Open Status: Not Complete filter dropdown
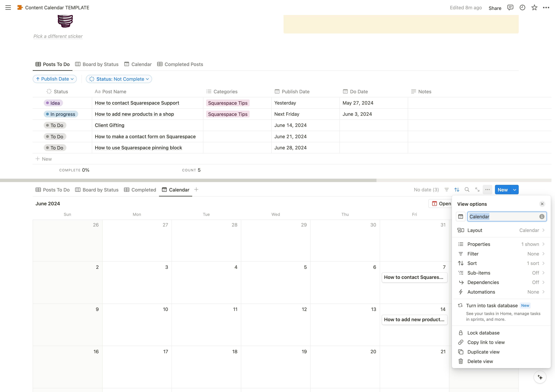The height and width of the screenshot is (392, 555). pyautogui.click(x=119, y=79)
